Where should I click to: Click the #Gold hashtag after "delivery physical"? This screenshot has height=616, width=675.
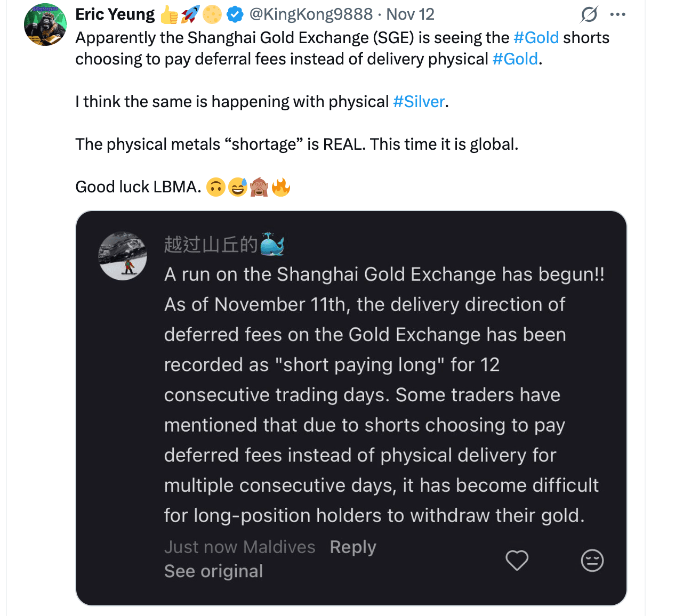(x=515, y=59)
